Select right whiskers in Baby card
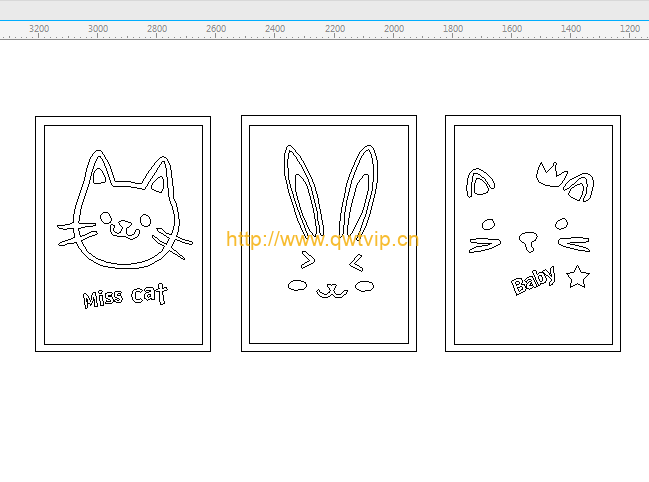Viewport: 649px width, 482px height. [x=574, y=244]
